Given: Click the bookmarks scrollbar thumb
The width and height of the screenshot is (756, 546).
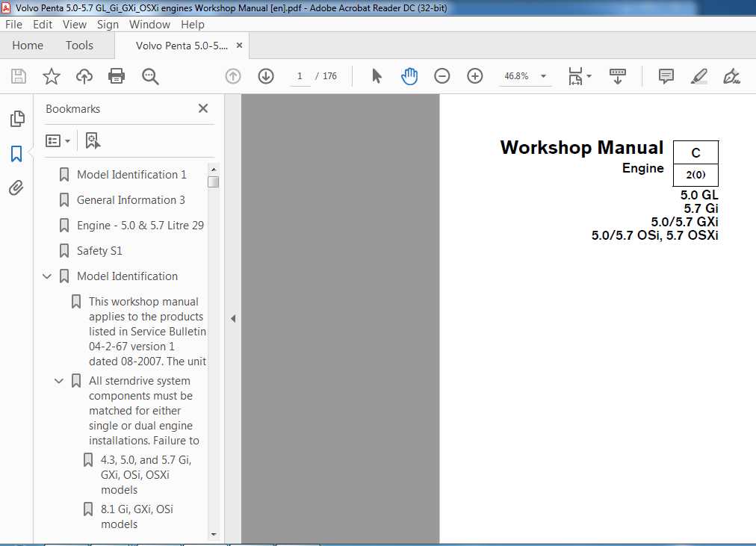Looking at the screenshot, I should pyautogui.click(x=214, y=182).
